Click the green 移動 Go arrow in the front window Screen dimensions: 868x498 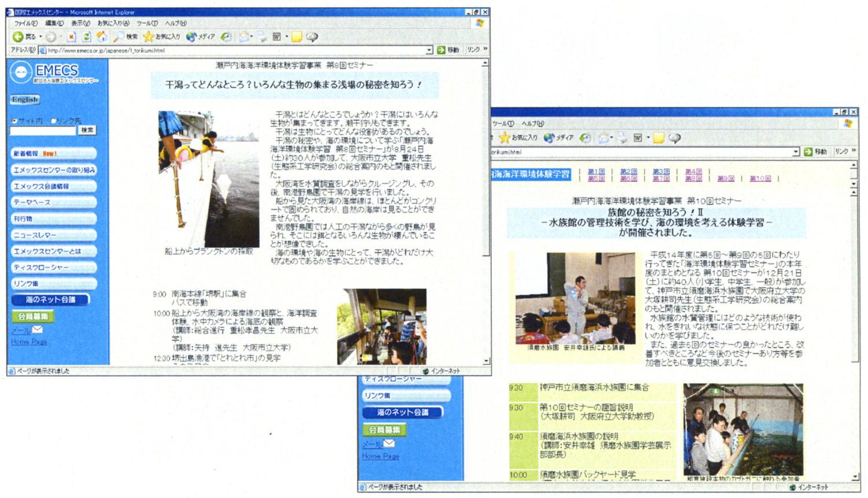[441, 50]
